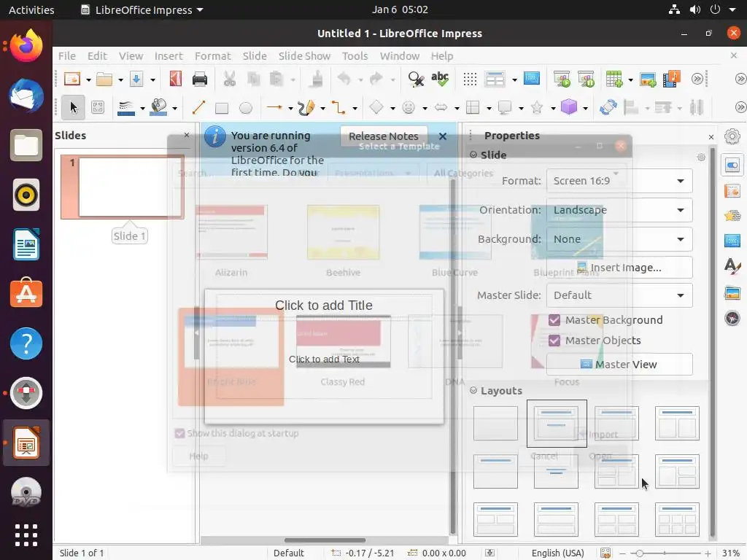
Task: Select the Rectangle drawing tool
Action: click(222, 108)
